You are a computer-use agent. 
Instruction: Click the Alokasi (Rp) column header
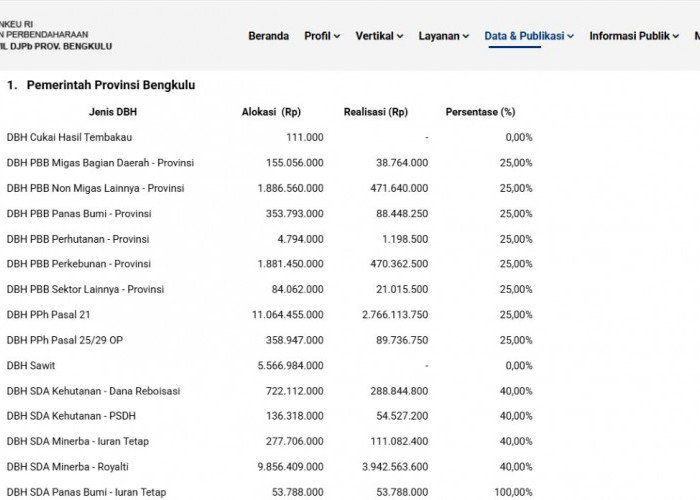[x=271, y=112]
